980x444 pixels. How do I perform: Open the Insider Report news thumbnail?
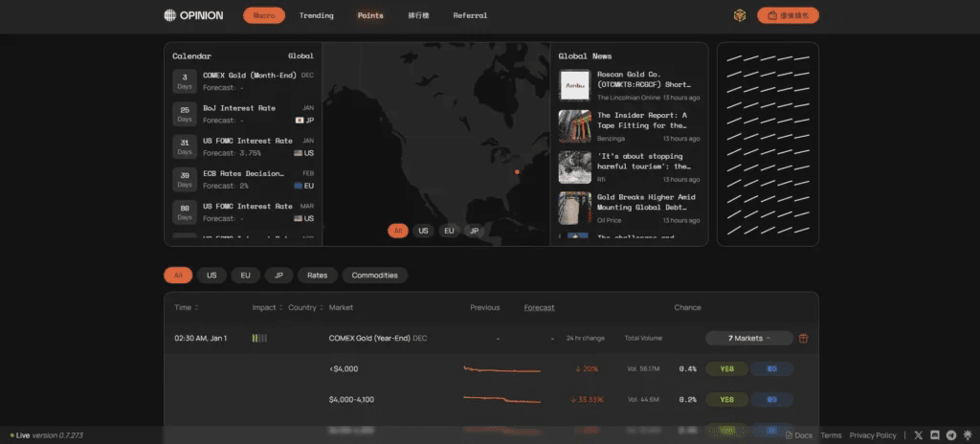[574, 126]
